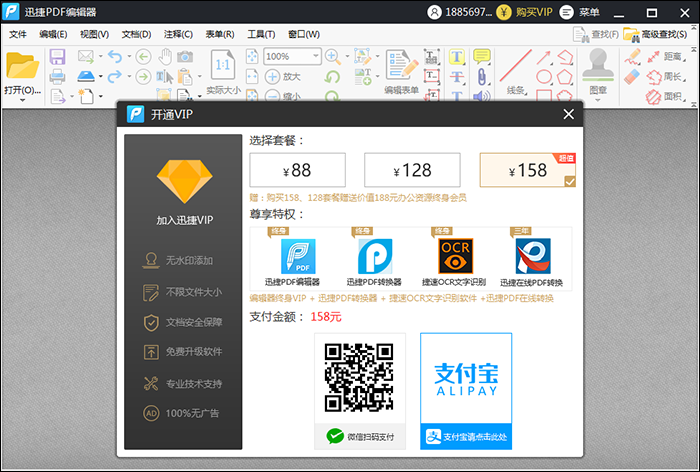Click the previous view green left arrow

click(x=143, y=56)
